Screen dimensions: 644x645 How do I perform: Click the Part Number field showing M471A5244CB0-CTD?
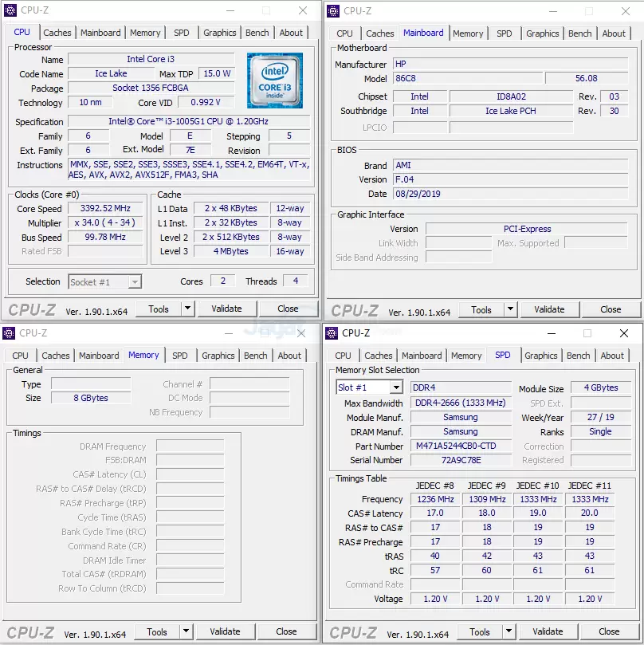tap(461, 446)
